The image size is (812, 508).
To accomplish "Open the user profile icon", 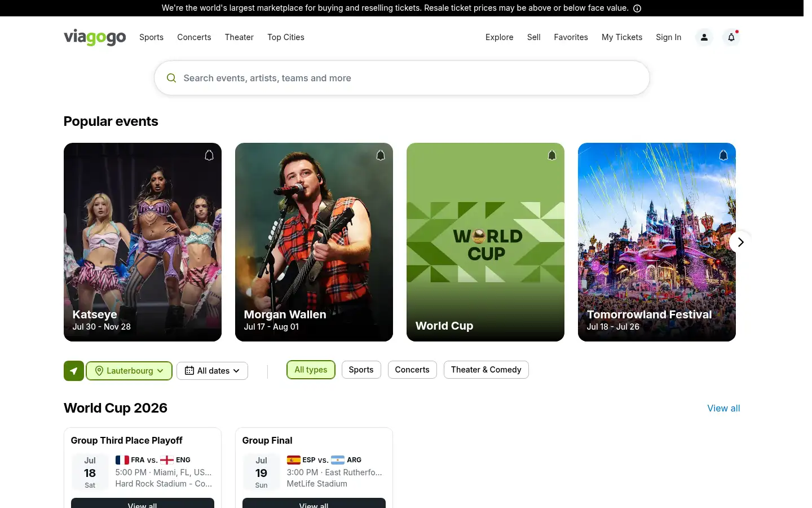I will 704,37.
